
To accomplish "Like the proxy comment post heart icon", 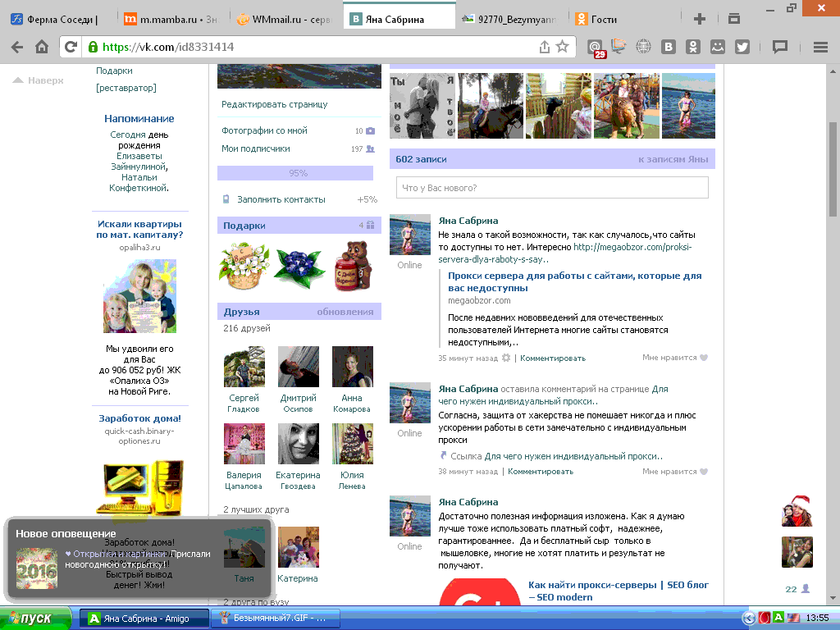I will [x=704, y=472].
